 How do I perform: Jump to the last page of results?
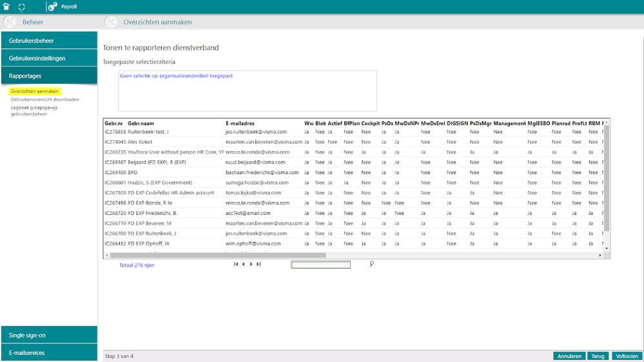pos(259,264)
